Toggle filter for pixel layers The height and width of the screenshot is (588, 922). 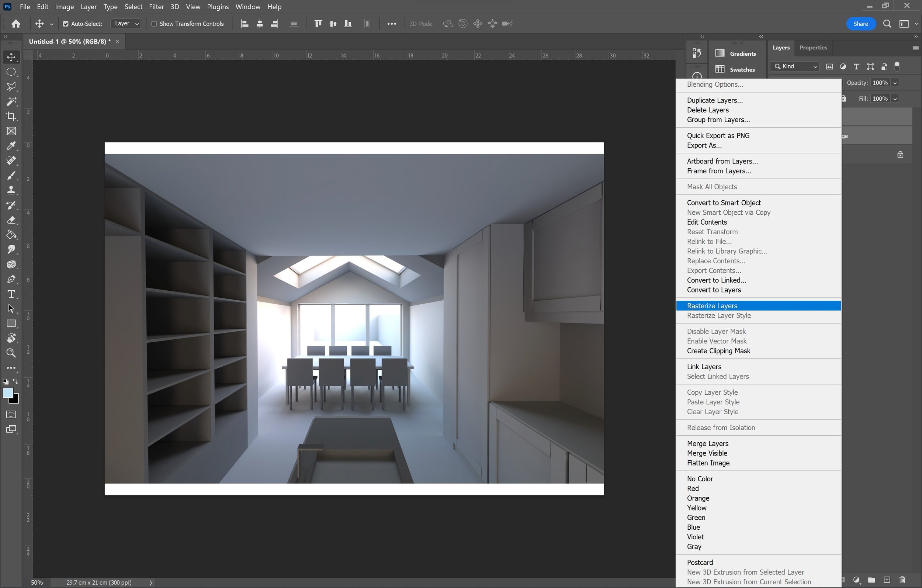click(x=829, y=67)
